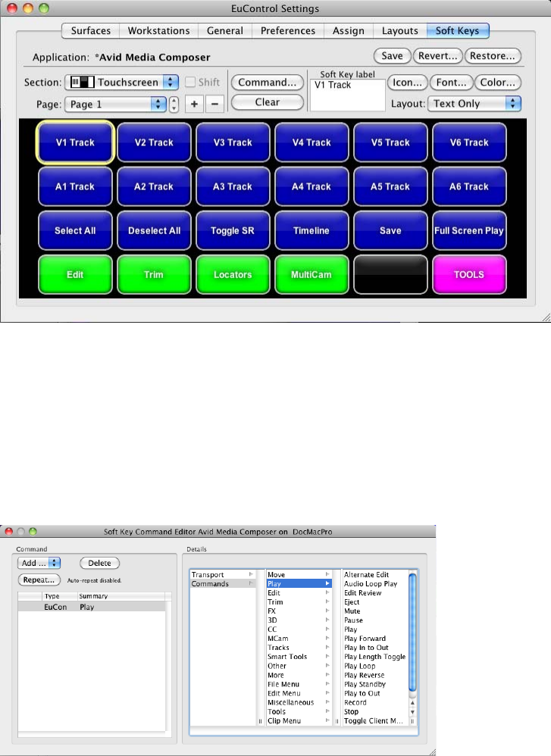Click the Revert... button

437,56
